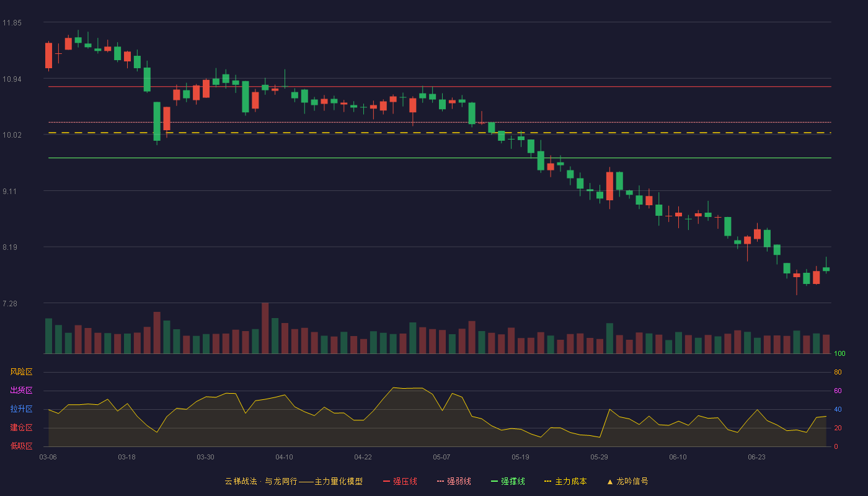Select the 03-30 date label

point(205,457)
